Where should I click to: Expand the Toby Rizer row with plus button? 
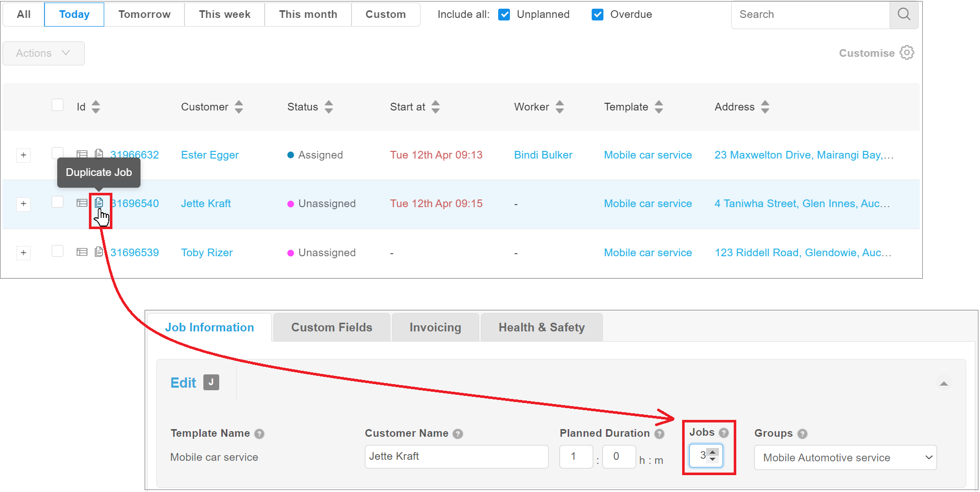[x=24, y=253]
